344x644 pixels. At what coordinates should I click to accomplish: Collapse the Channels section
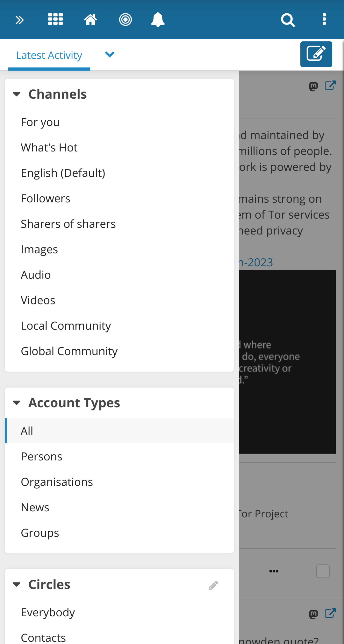(17, 94)
